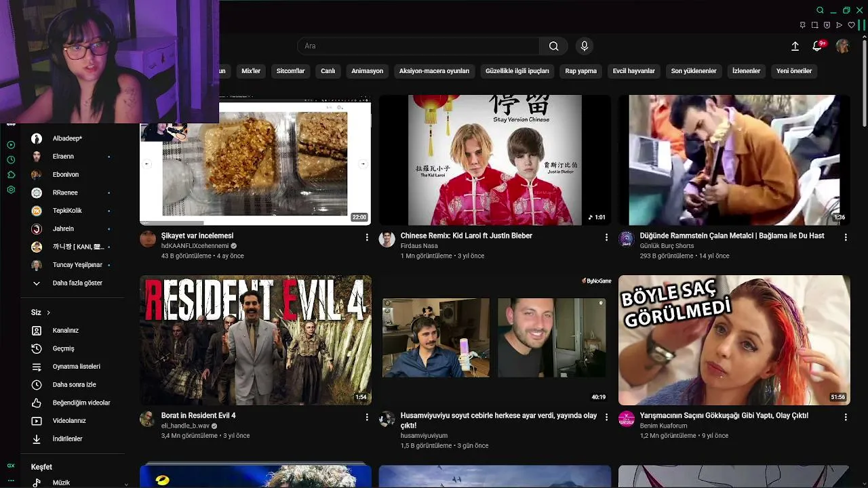Select the Animasyon filter chip
868x488 pixels.
tap(367, 71)
